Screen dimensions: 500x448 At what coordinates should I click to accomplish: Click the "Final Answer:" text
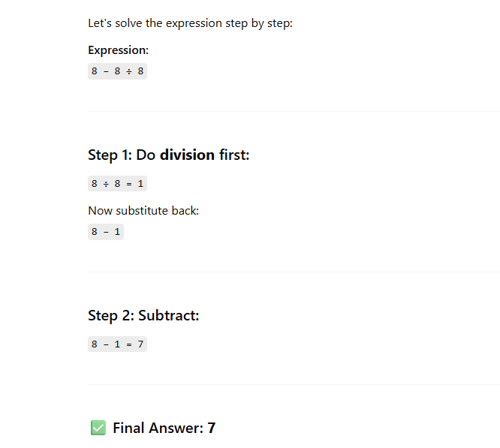pyautogui.click(x=158, y=428)
